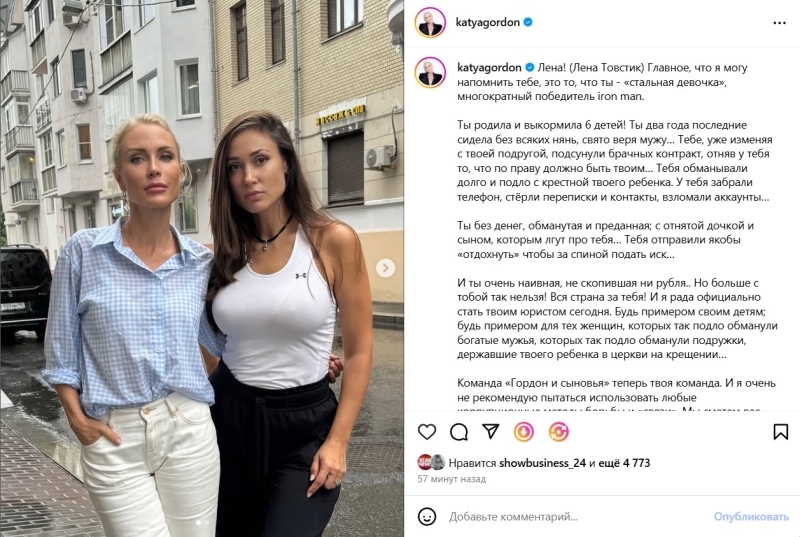Open comments with the speech bubble icon
This screenshot has height=537, width=800.
click(x=459, y=432)
